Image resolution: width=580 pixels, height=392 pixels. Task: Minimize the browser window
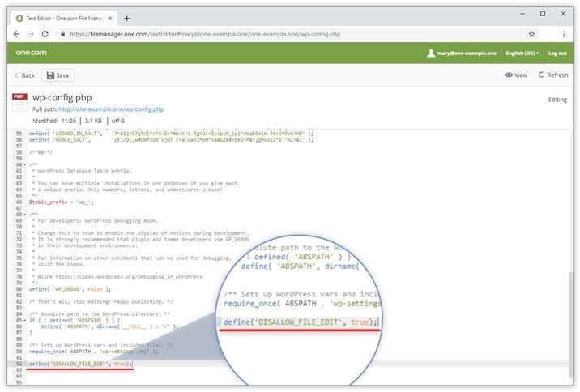tap(522, 14)
